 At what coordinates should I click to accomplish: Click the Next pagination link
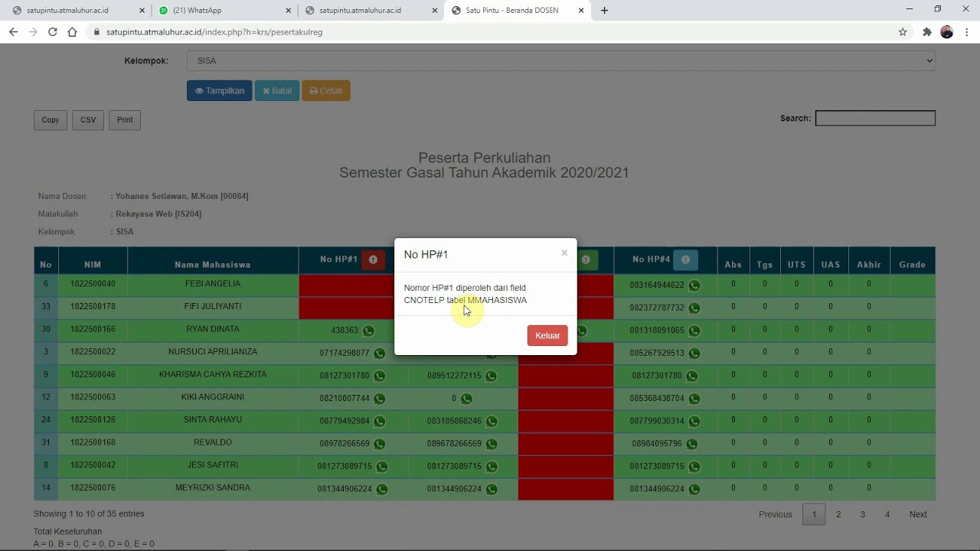click(x=918, y=514)
